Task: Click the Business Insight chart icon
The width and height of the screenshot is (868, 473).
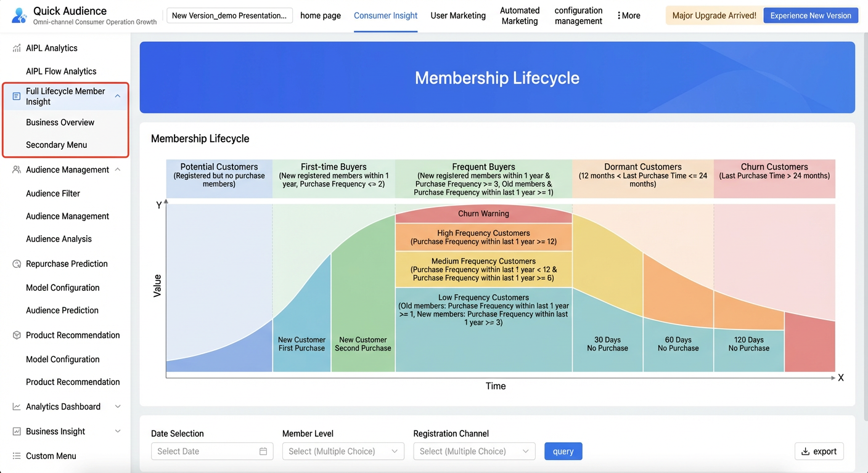Action: pyautogui.click(x=17, y=431)
